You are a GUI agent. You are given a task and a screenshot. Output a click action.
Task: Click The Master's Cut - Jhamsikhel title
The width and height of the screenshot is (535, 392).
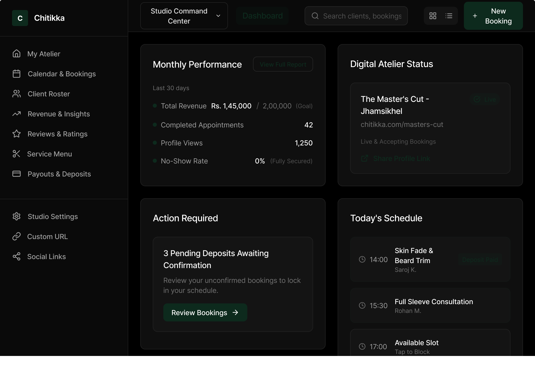tap(395, 105)
